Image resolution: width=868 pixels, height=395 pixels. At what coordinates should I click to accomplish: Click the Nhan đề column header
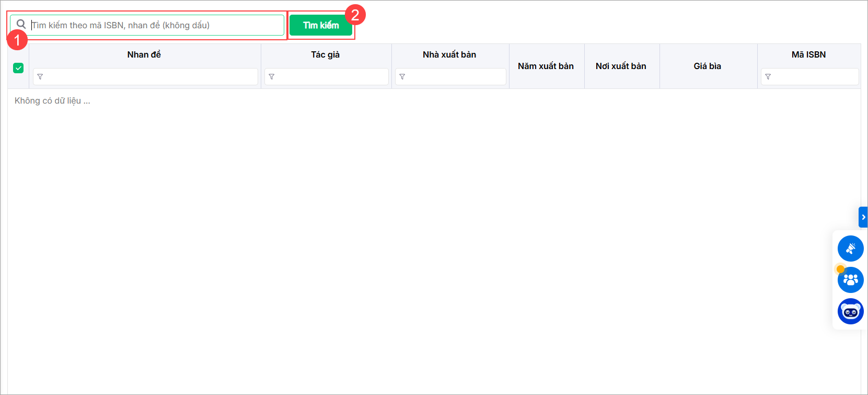pos(144,54)
